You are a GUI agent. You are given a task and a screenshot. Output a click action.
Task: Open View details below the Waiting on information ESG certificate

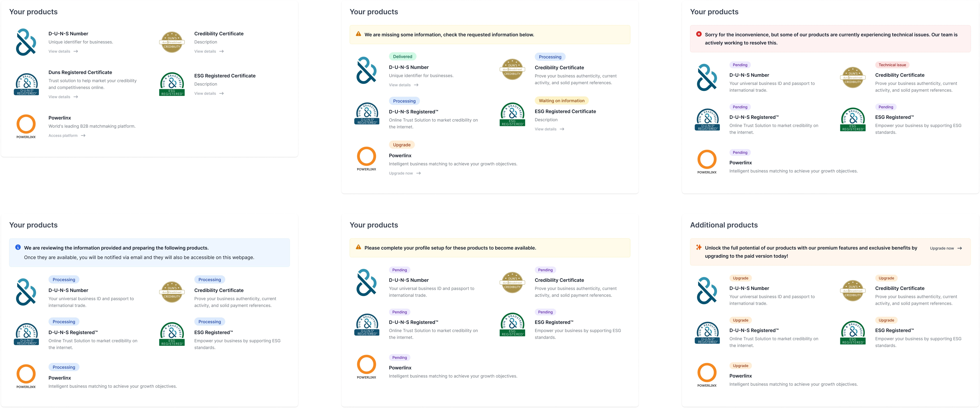coord(549,129)
